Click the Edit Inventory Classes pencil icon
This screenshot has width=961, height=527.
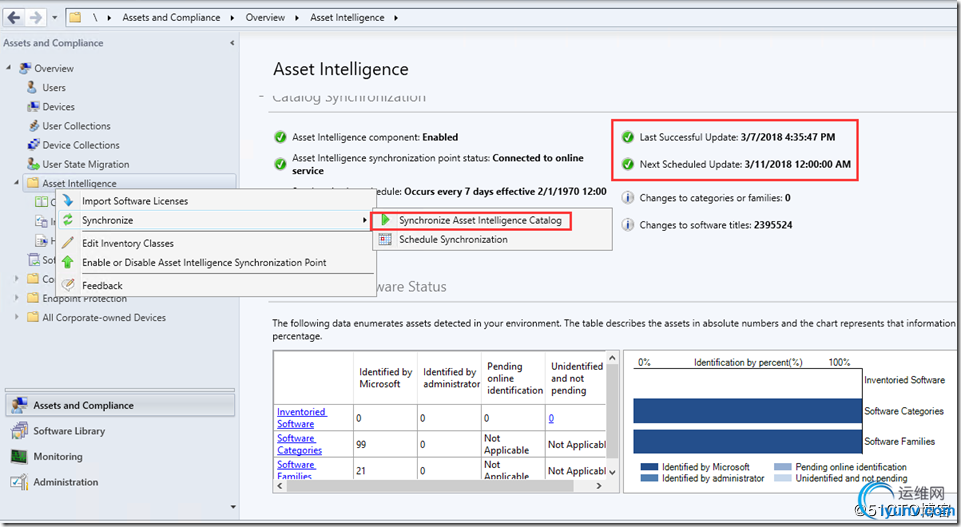[x=68, y=243]
